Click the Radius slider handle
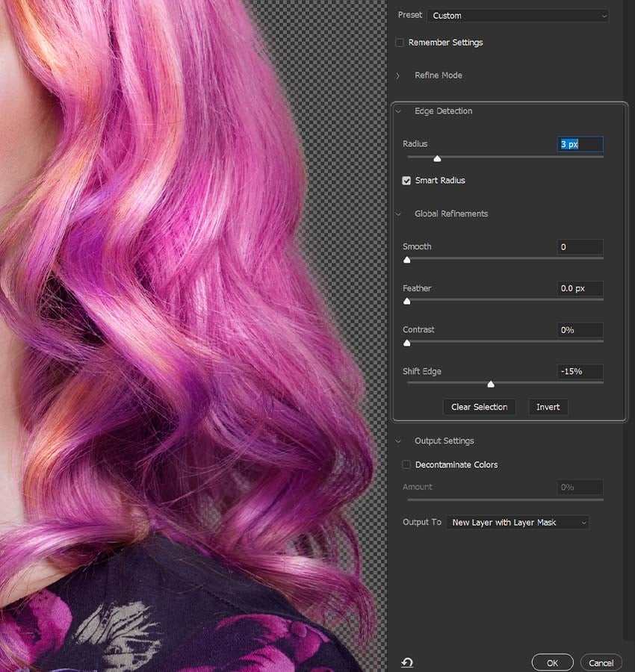This screenshot has height=672, width=635. click(438, 158)
